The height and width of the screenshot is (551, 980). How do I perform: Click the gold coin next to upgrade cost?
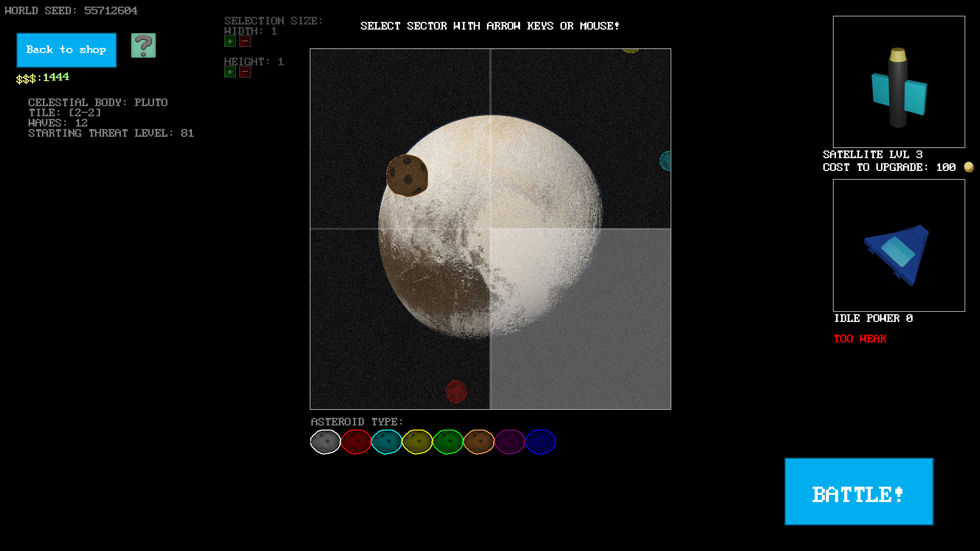coord(968,167)
